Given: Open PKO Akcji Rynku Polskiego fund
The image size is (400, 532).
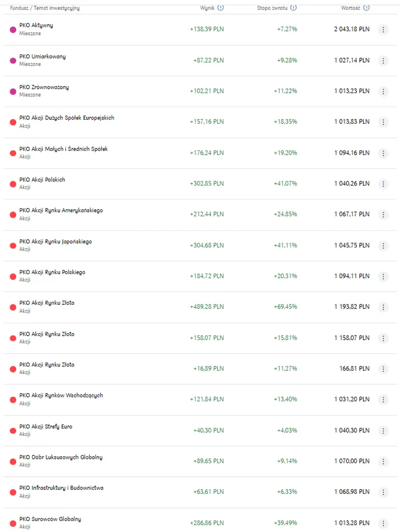Looking at the screenshot, I should point(52,272).
